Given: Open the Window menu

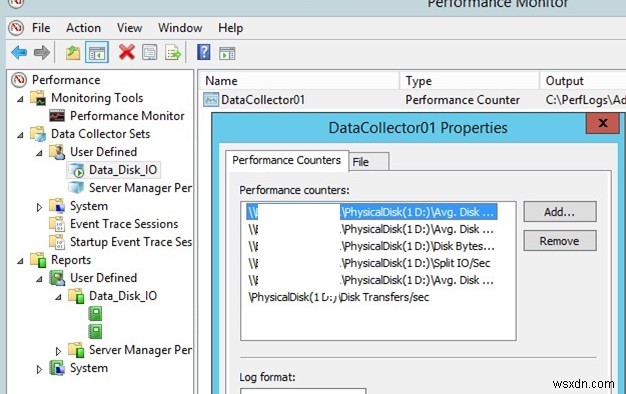Looking at the screenshot, I should pyautogui.click(x=180, y=28).
